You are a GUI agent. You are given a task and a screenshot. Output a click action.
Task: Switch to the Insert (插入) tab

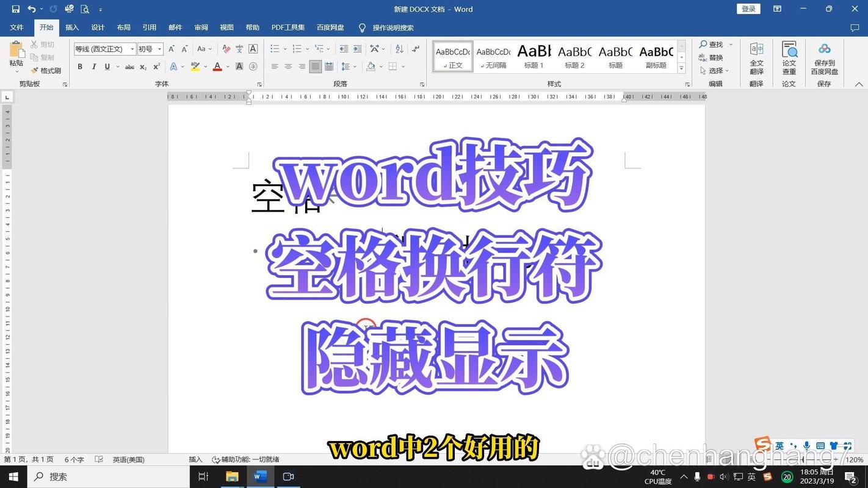click(72, 27)
